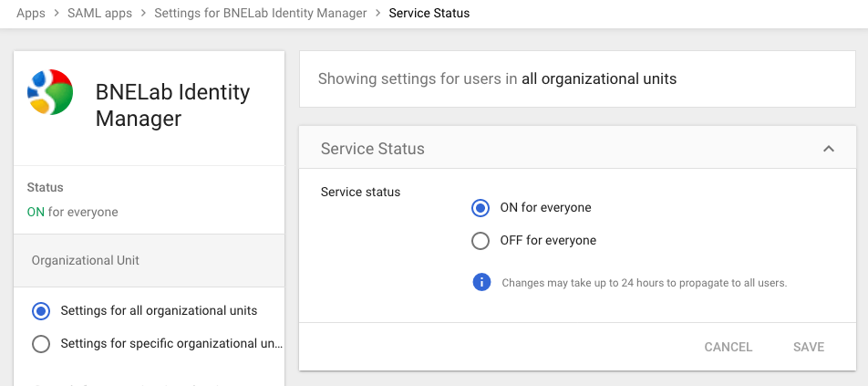Choose Settings for specific organizational units

click(x=41, y=344)
